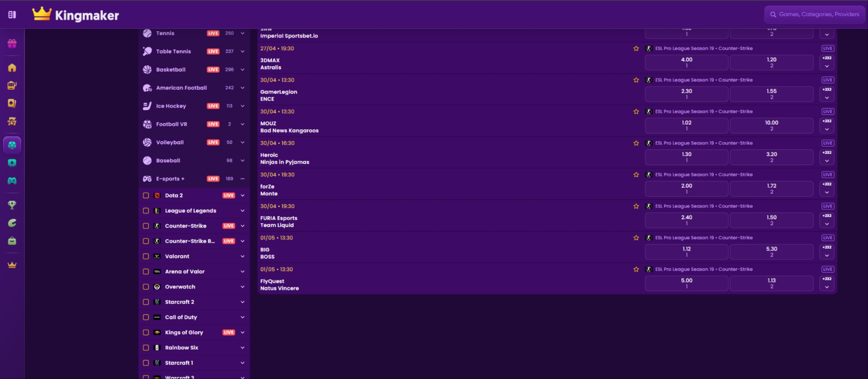Favorite the GamerLegion vs ENCE match star
This screenshot has height=379, width=868.
[636, 80]
